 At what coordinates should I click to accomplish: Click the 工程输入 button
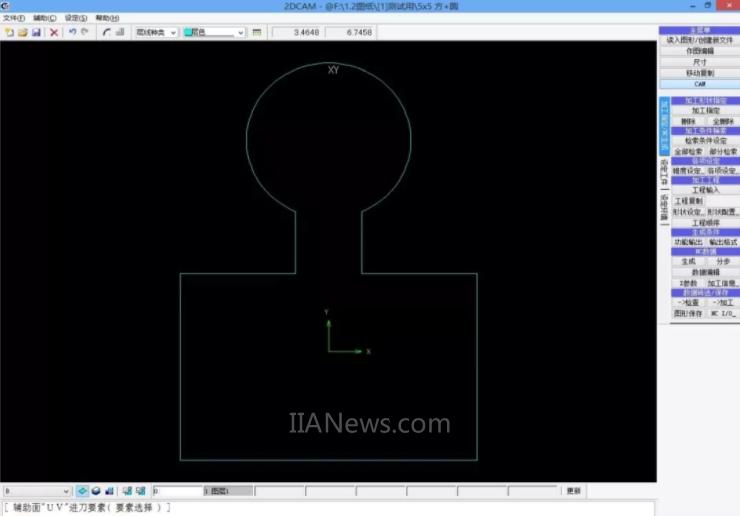coord(705,189)
